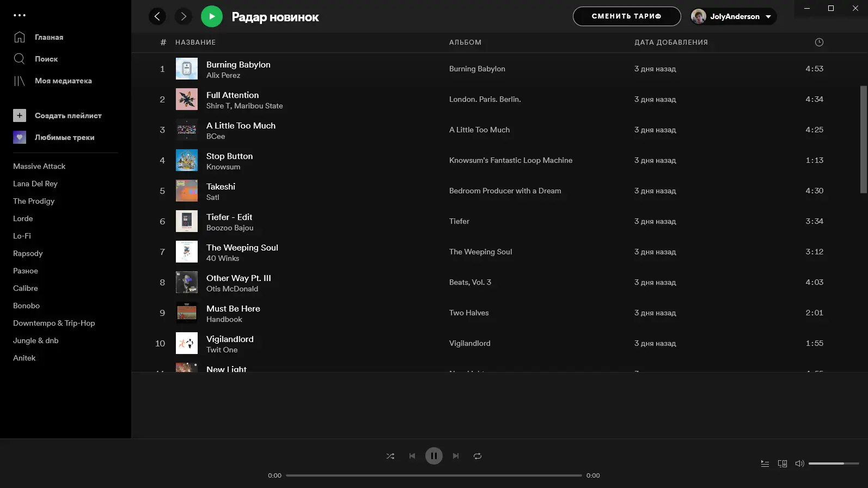
Task: Click the СМЕНИТЬ ТАРИФ button
Action: [x=627, y=16]
